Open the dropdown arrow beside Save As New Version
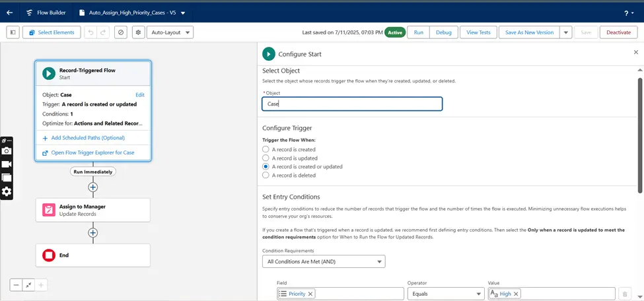The image size is (644, 301). pos(565,32)
